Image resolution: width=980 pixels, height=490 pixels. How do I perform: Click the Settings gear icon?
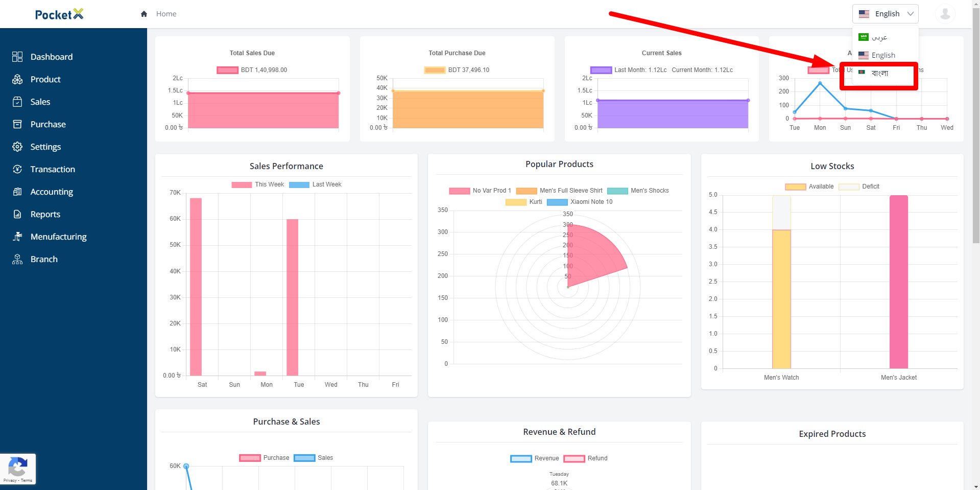[x=17, y=147]
